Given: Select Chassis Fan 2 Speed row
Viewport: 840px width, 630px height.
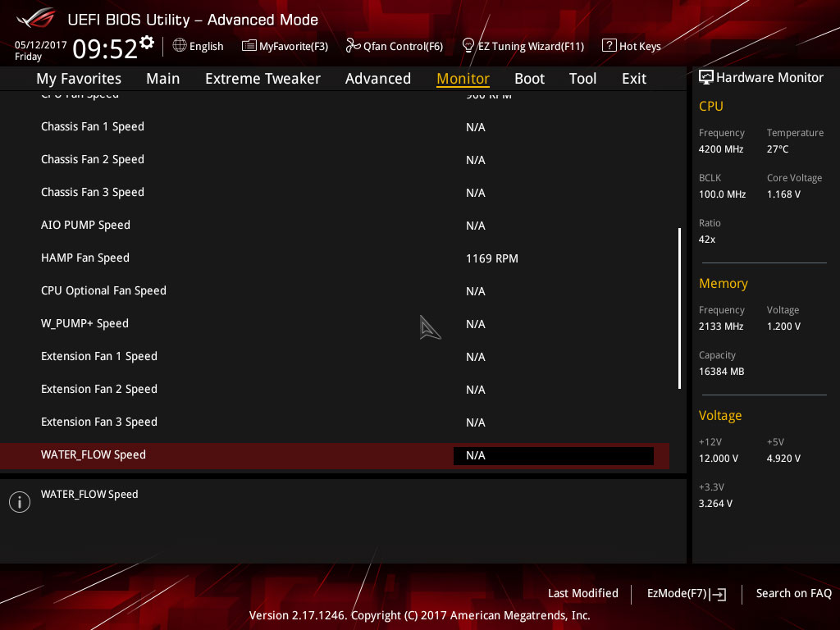Looking at the screenshot, I should click(335, 160).
